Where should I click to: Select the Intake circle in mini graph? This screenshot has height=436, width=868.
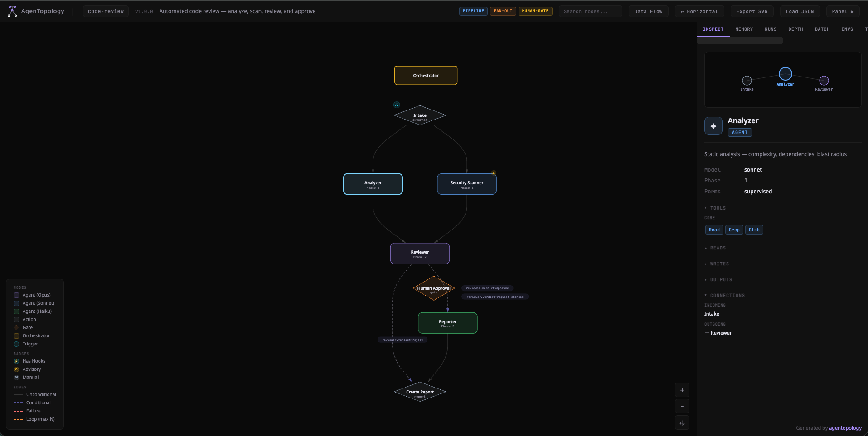[x=747, y=81]
